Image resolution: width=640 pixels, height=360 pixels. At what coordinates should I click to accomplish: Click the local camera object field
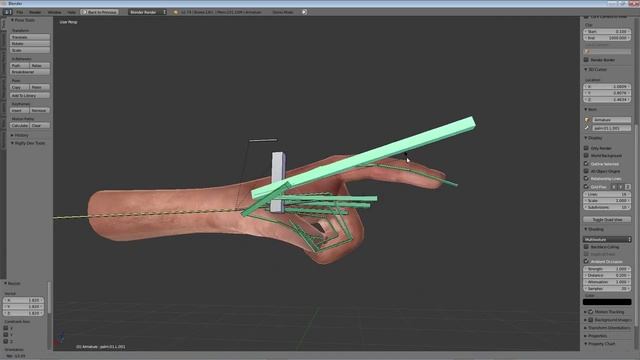point(607,51)
